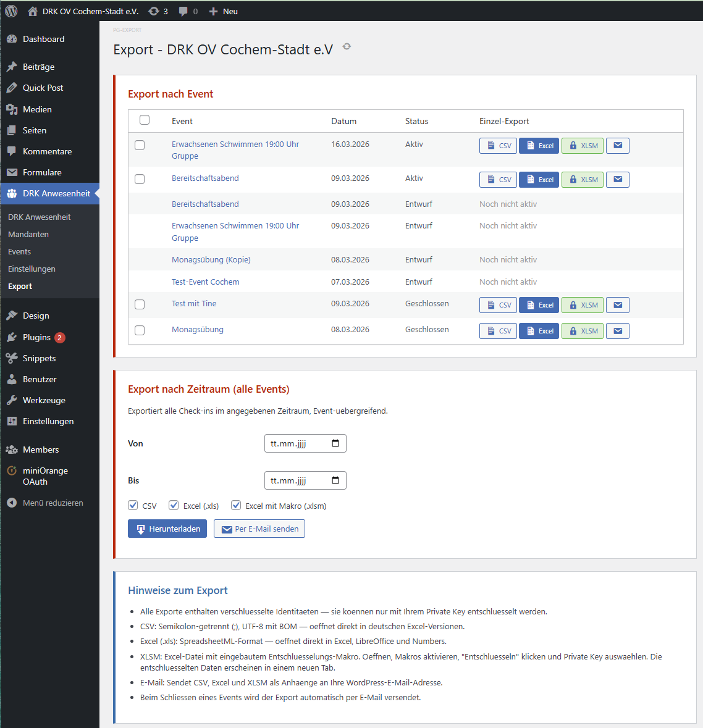Click mail icon for closed Monagsübung
The height and width of the screenshot is (728, 703).
point(618,331)
